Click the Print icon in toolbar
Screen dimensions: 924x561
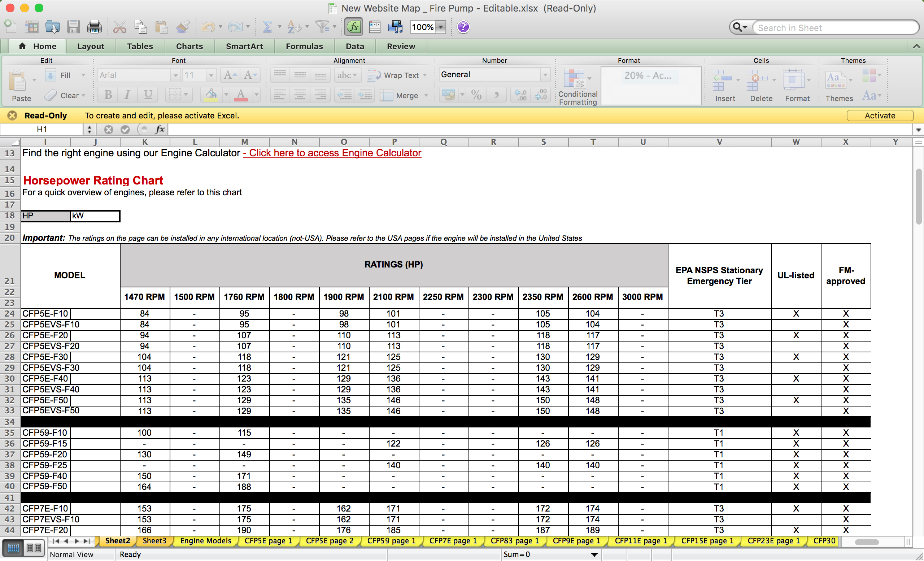point(94,27)
